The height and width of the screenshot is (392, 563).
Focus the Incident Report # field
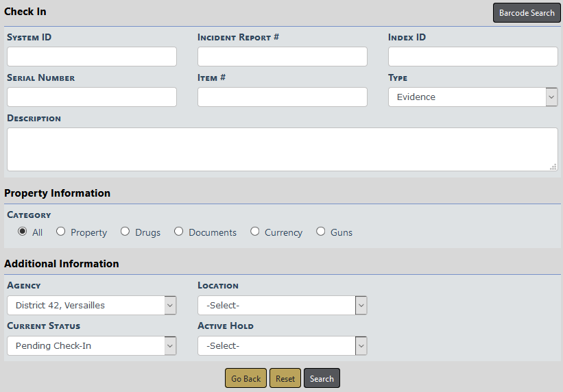[x=282, y=57]
